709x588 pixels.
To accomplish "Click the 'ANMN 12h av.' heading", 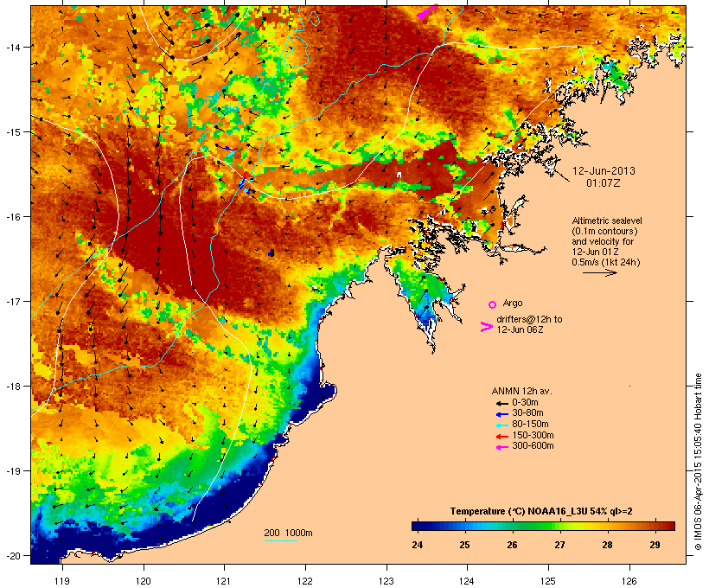I will tap(521, 391).
